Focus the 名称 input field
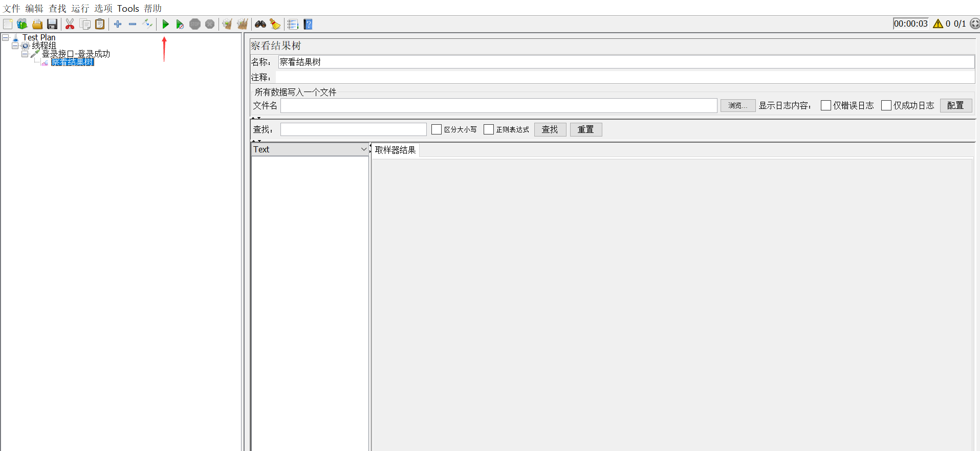 coord(626,62)
